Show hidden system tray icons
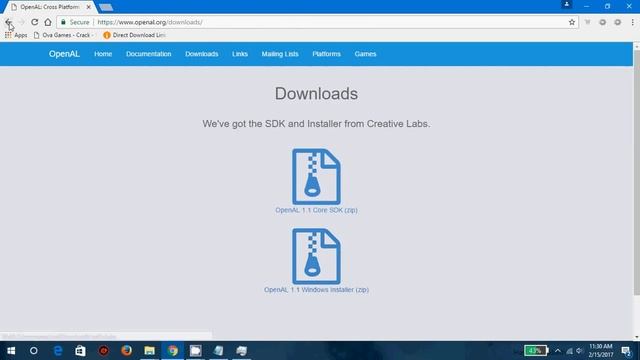 [x=558, y=351]
